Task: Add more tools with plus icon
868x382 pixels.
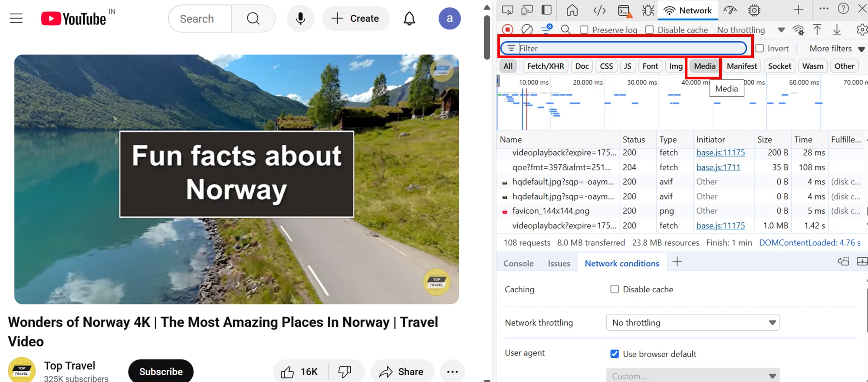Action: pyautogui.click(x=798, y=10)
